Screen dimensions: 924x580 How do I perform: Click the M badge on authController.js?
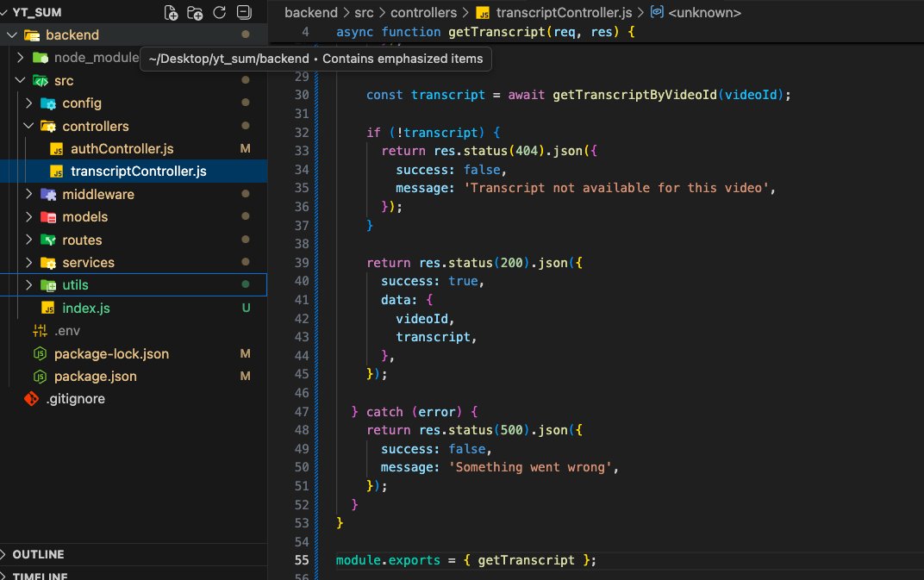click(x=245, y=148)
